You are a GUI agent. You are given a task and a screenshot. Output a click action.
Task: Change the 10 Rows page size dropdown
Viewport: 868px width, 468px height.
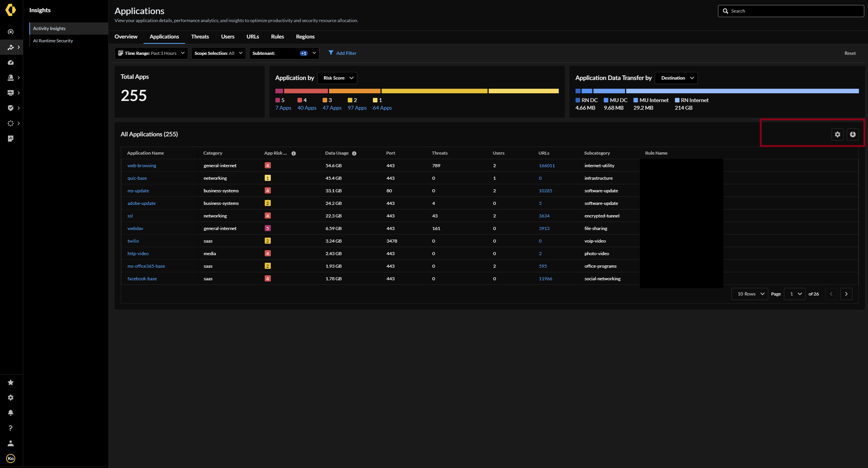click(750, 294)
